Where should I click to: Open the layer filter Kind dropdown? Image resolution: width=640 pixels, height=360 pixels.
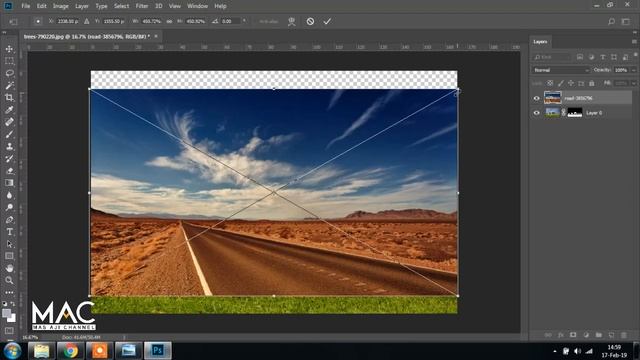click(x=551, y=57)
